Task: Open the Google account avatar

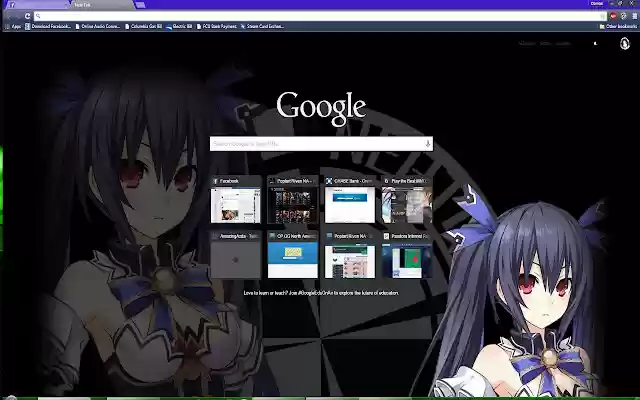Action: coord(624,43)
